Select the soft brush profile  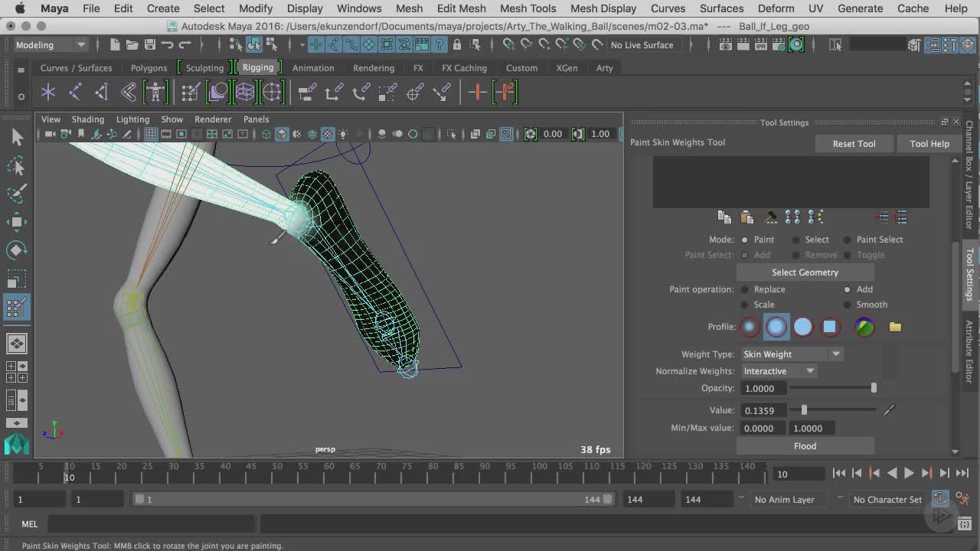click(x=776, y=327)
